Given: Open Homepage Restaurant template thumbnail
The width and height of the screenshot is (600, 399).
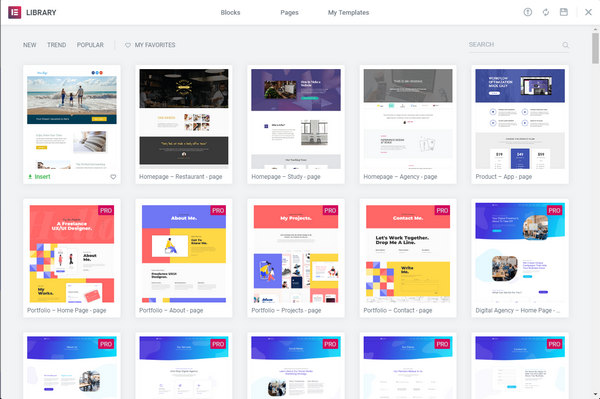Looking at the screenshot, I should pos(184,119).
